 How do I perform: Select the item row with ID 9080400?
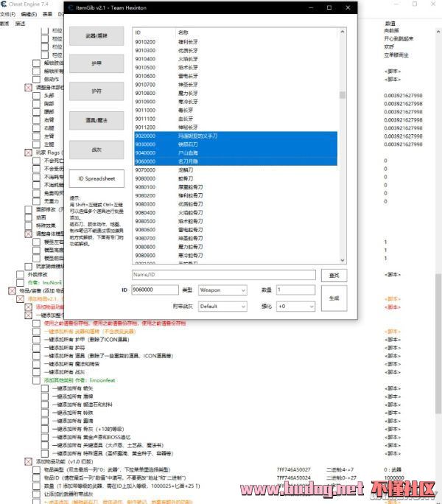pos(236,213)
